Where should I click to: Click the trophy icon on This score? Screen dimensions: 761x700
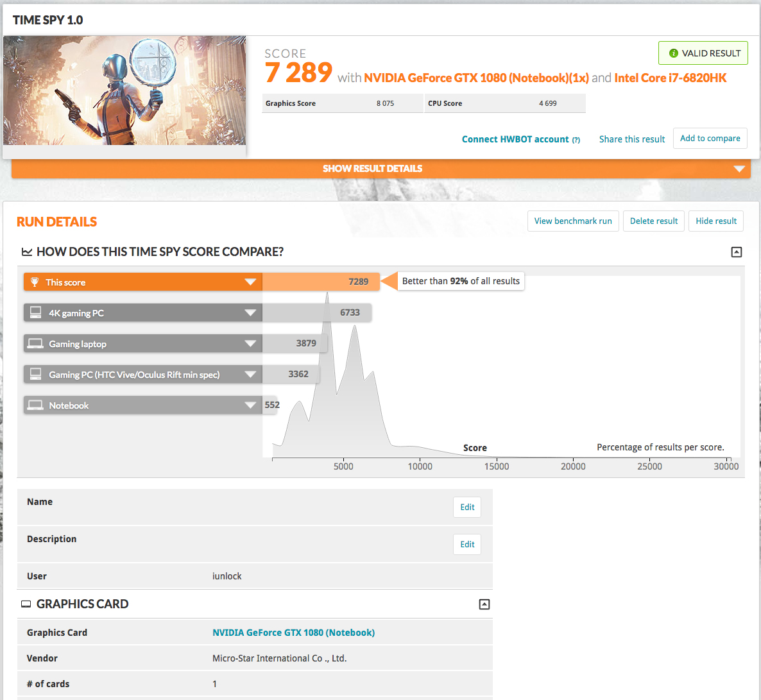tap(35, 282)
